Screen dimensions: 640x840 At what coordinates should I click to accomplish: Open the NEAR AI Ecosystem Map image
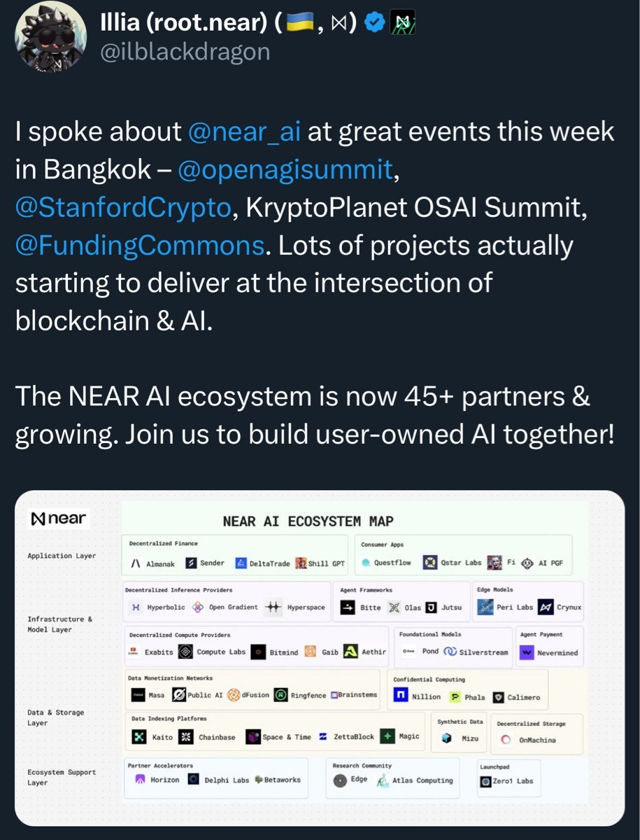point(319,658)
